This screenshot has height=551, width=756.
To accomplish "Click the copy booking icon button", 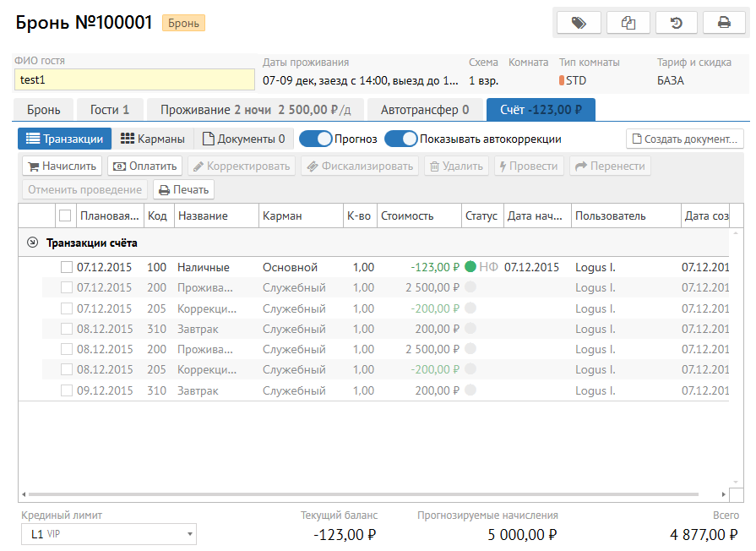I will [628, 23].
